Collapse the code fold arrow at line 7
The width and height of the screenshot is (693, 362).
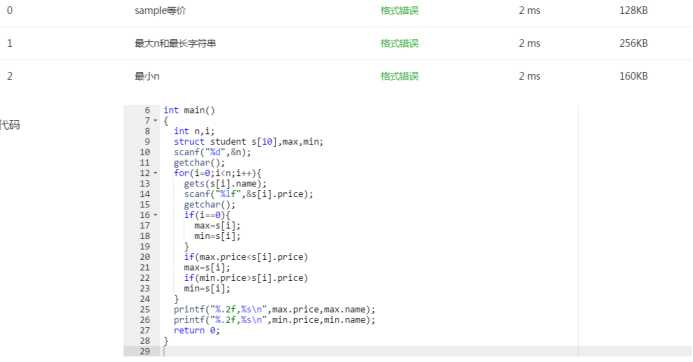pyautogui.click(x=156, y=121)
